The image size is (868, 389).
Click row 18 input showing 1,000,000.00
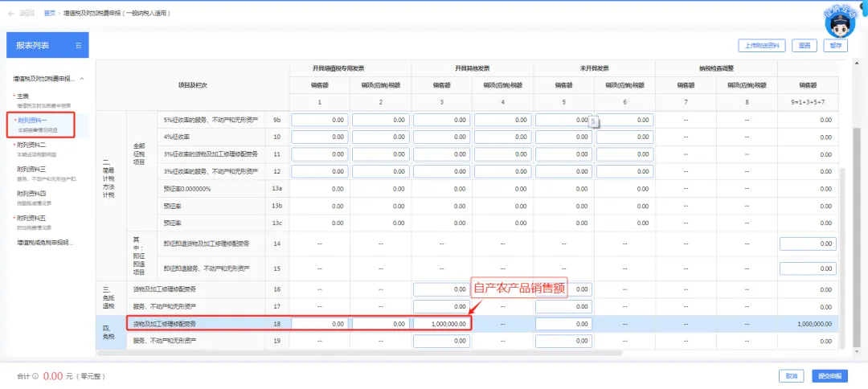pos(440,324)
